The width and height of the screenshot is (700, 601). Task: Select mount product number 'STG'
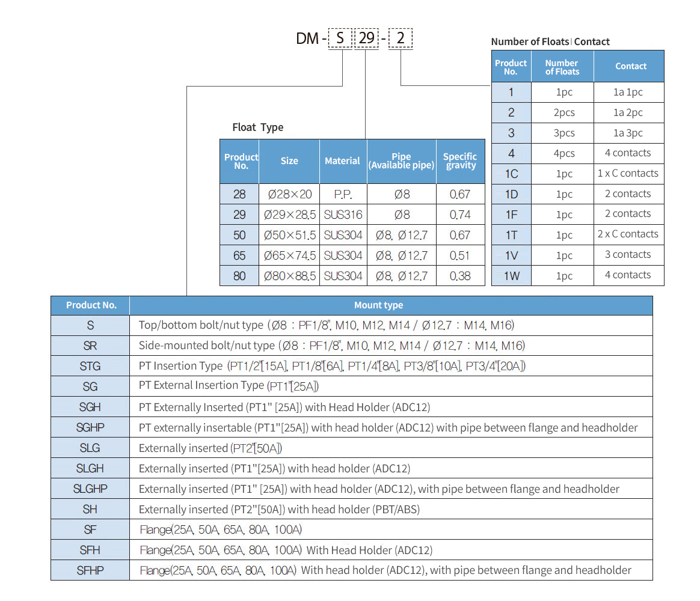point(90,367)
